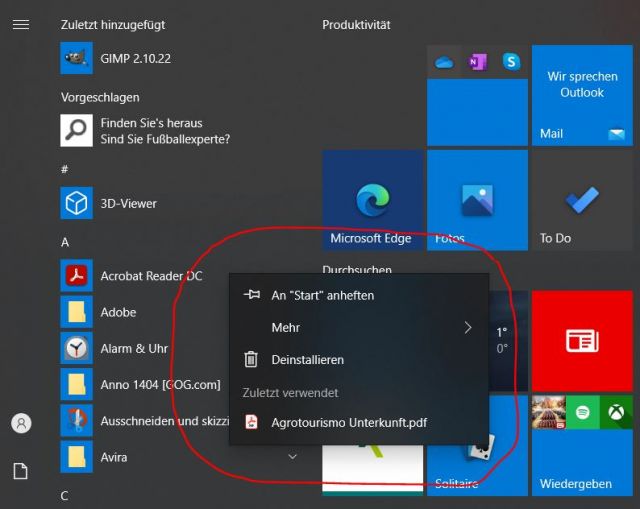Click the Mehr submenu arrow
The width and height of the screenshot is (640, 509).
tap(468, 327)
